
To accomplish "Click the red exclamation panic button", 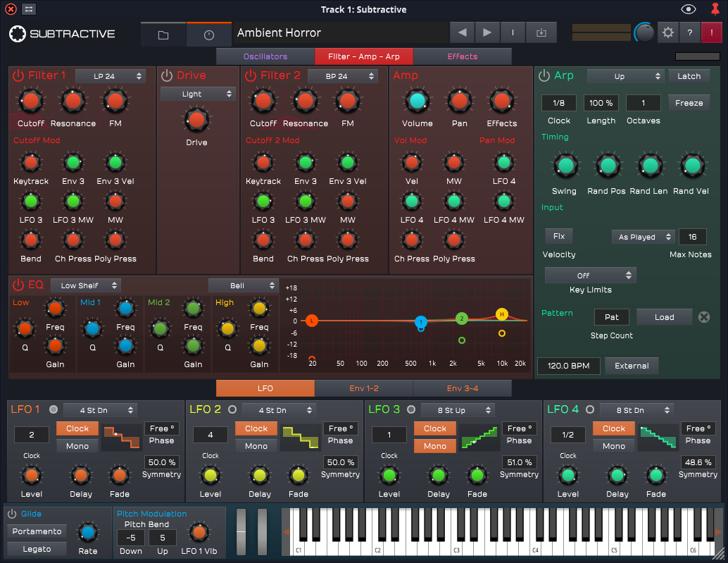I will [711, 32].
